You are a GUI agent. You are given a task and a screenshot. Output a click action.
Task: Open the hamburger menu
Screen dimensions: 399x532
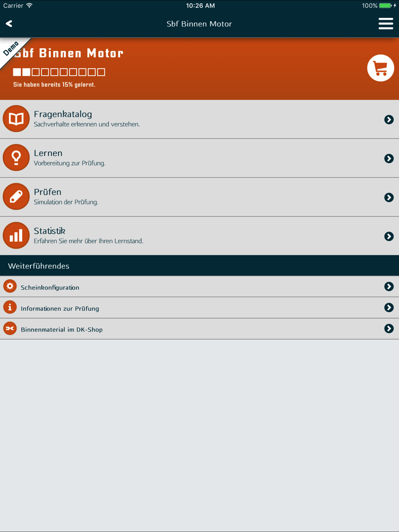pyautogui.click(x=386, y=24)
